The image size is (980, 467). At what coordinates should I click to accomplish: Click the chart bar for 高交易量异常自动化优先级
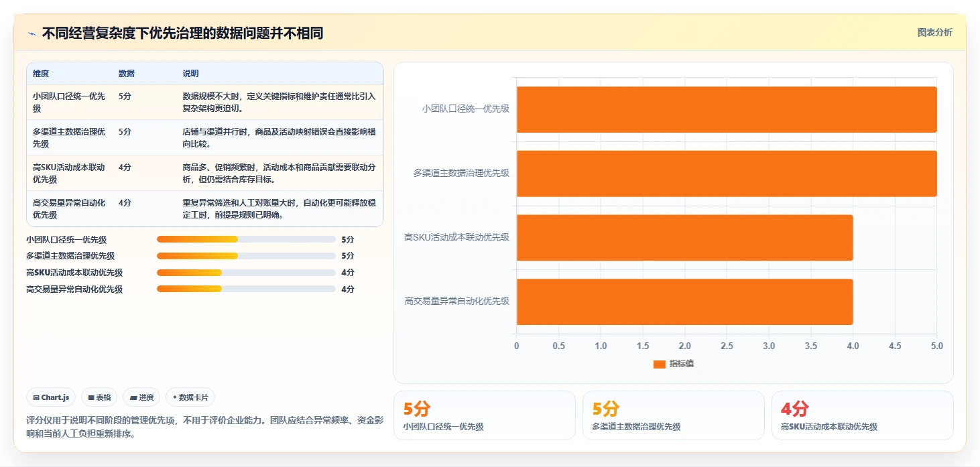pos(684,302)
